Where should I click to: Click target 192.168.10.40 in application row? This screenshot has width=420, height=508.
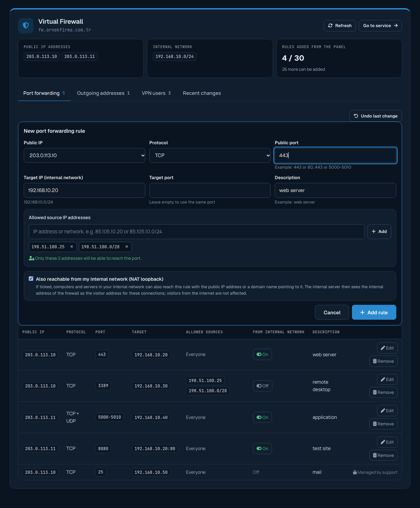(151, 418)
